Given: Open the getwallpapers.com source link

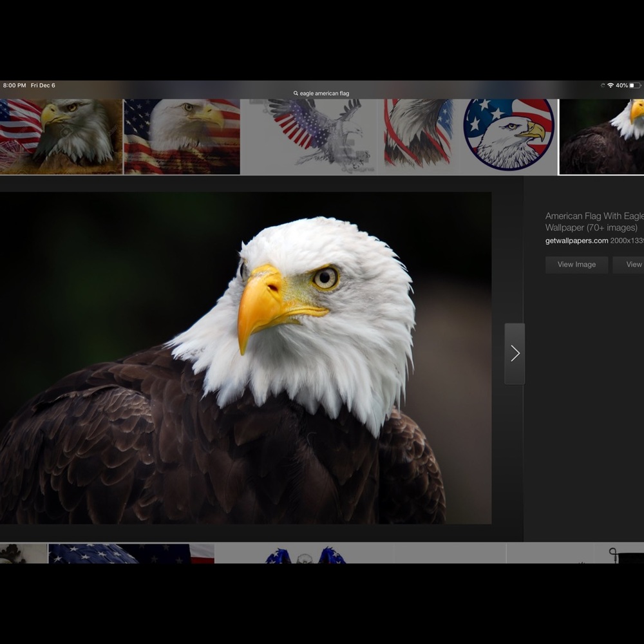Looking at the screenshot, I should [576, 241].
